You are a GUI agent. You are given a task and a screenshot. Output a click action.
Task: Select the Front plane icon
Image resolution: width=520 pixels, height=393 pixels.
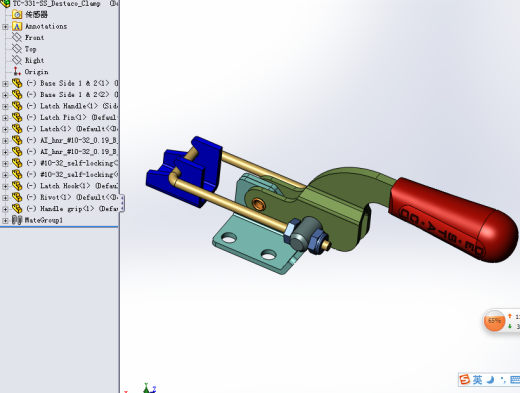click(17, 37)
